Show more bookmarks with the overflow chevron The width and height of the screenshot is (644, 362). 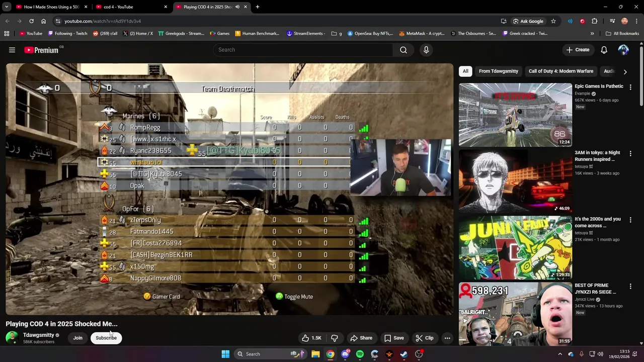tap(592, 34)
